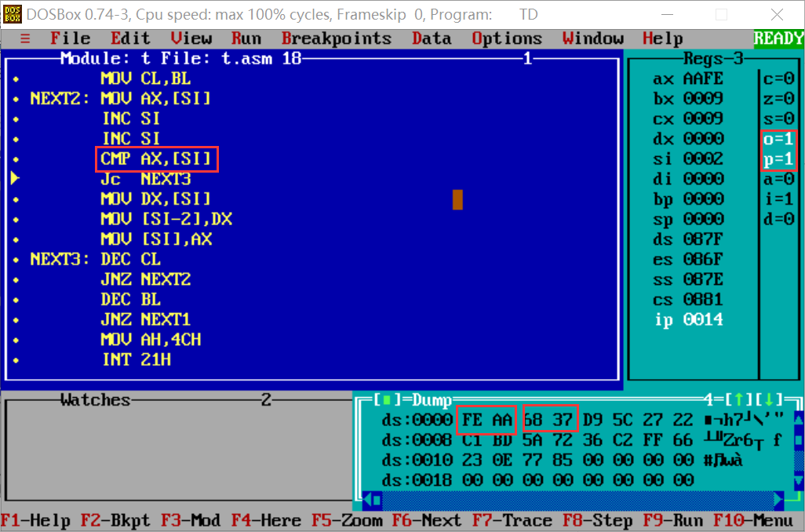The image size is (805, 532).
Task: Open the Run menu
Action: (246, 38)
